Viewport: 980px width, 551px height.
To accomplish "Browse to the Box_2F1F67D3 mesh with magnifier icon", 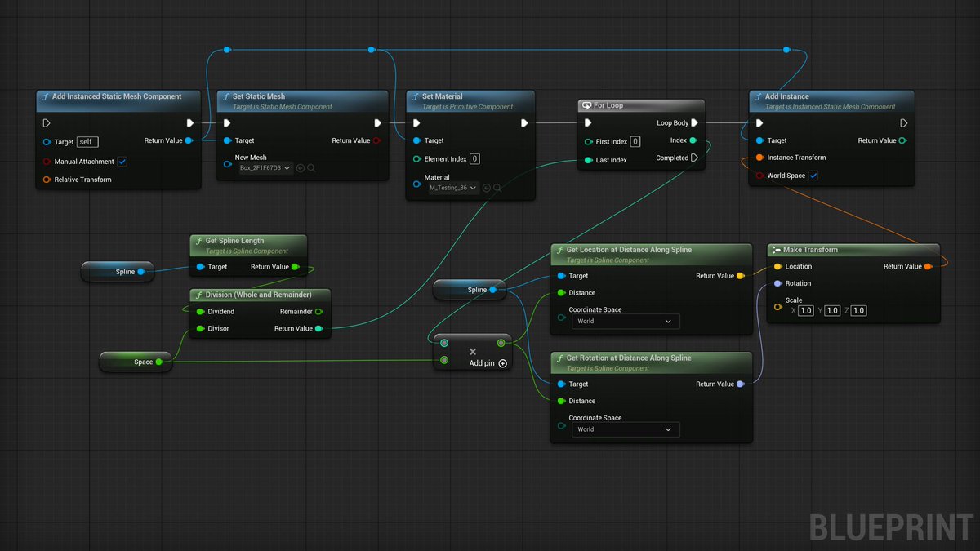I will click(311, 168).
